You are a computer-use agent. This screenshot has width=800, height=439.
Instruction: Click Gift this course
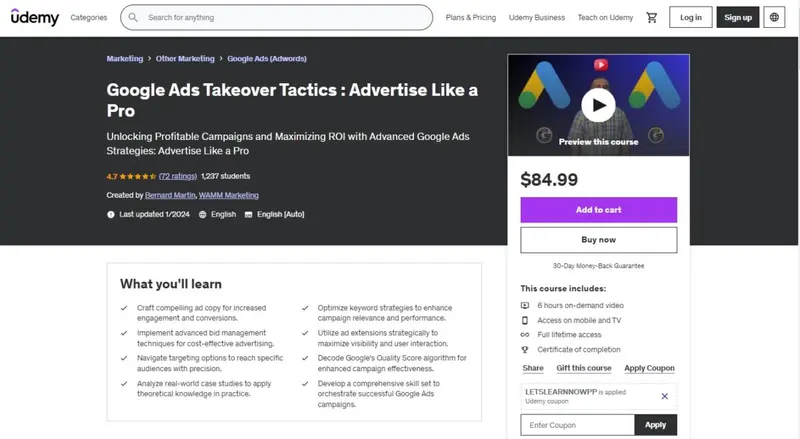coord(584,368)
